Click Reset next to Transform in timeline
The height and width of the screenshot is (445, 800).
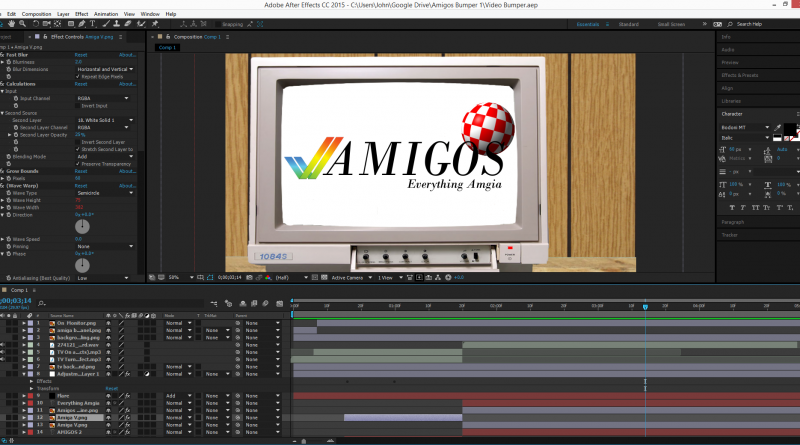point(112,388)
